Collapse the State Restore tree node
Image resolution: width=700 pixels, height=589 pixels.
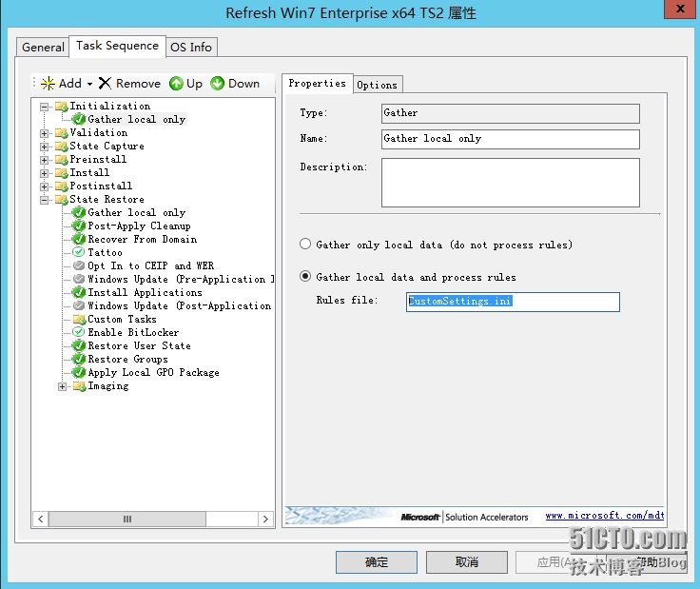[44, 200]
